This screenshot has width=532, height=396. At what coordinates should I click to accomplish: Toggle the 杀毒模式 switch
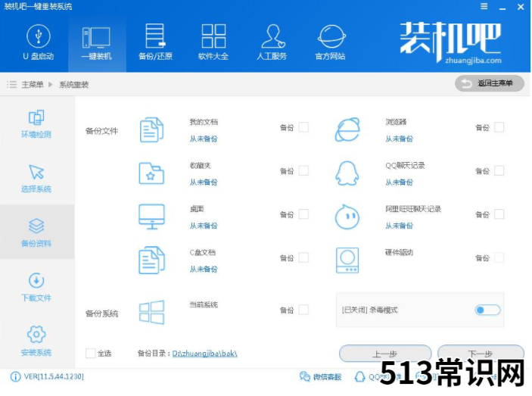pyautogui.click(x=487, y=310)
